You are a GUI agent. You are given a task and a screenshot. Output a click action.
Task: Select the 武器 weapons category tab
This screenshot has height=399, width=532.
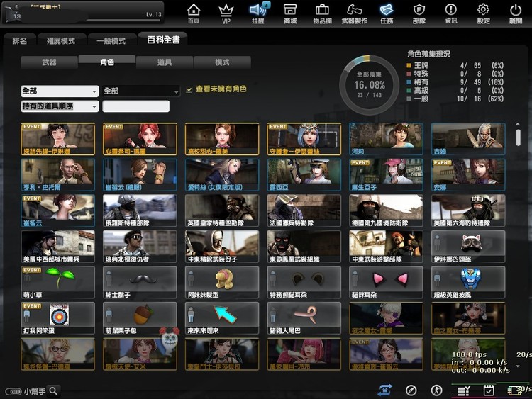(49, 62)
